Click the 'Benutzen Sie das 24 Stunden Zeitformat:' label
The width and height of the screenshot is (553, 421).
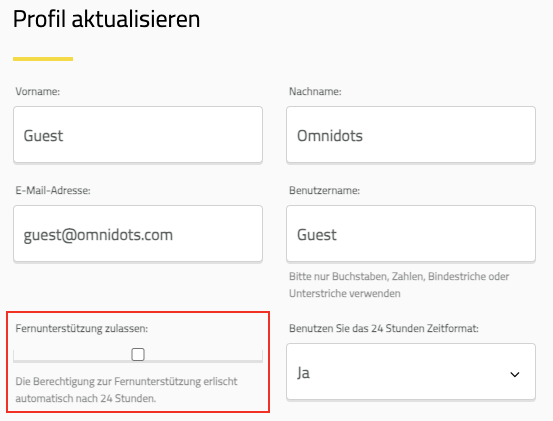pyautogui.click(x=384, y=328)
